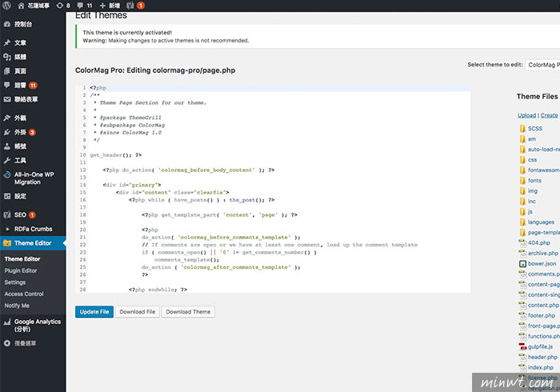The height and width of the screenshot is (392, 560).
Task: Click the plus New content item
Action: 110,6
